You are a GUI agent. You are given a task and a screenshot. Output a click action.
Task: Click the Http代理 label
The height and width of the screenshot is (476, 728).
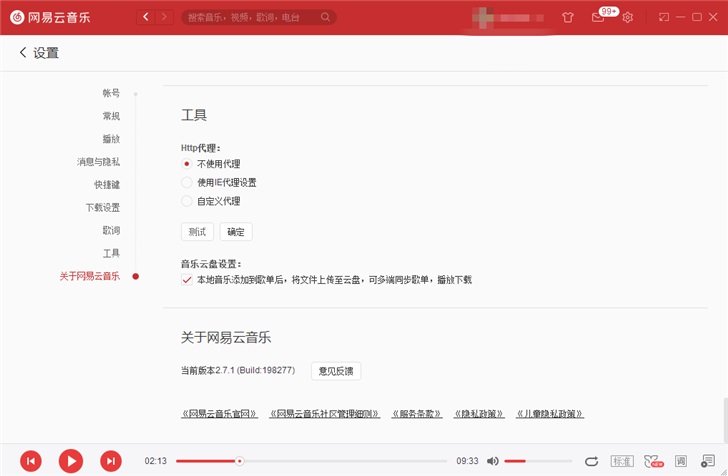pyautogui.click(x=201, y=148)
